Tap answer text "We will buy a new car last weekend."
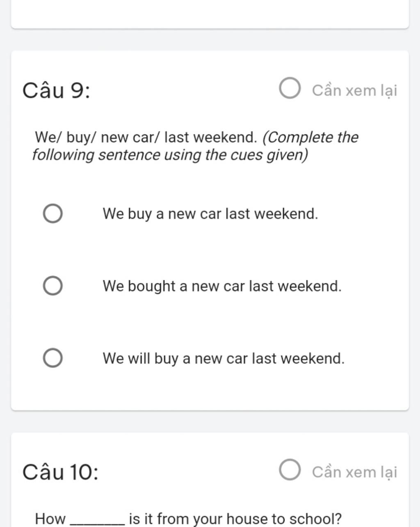This screenshot has height=527, width=420. coord(224,358)
